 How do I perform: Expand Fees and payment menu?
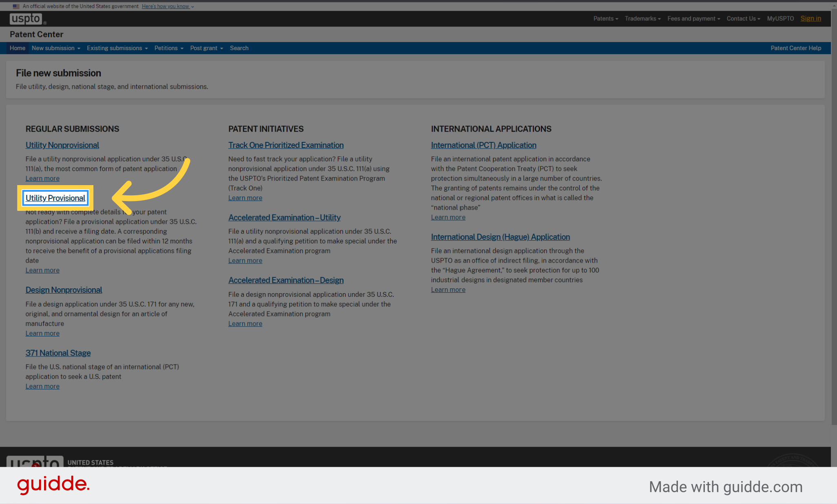tap(693, 19)
